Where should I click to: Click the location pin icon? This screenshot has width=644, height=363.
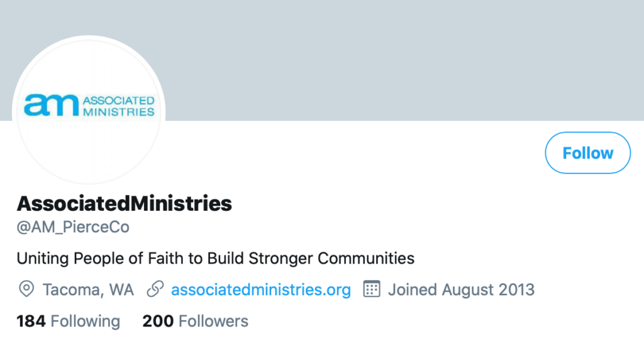coord(26,290)
